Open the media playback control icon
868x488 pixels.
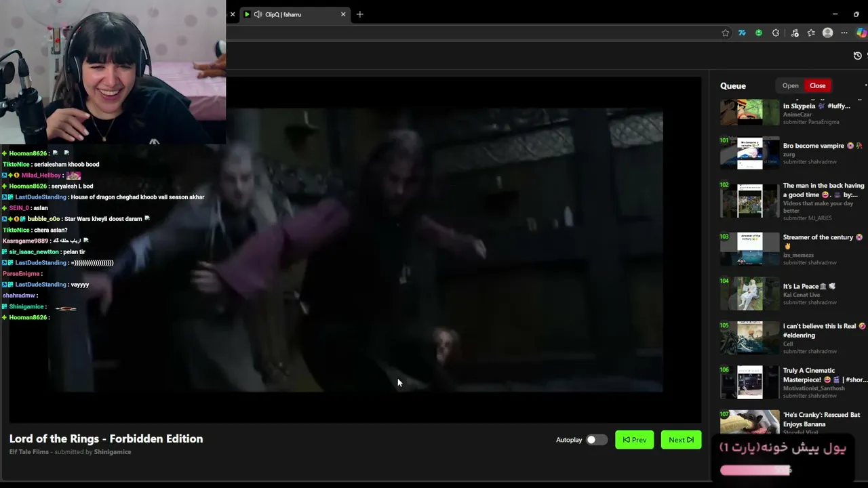pos(795,33)
